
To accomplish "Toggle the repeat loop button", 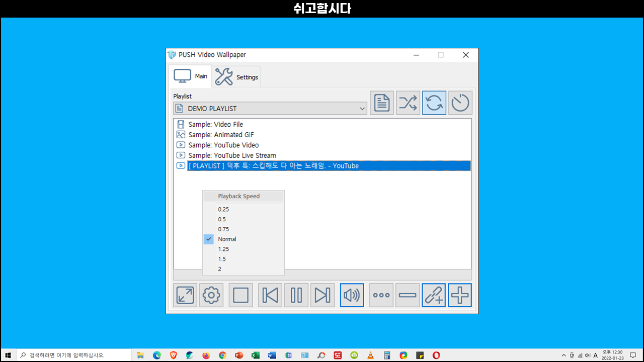I will (434, 103).
